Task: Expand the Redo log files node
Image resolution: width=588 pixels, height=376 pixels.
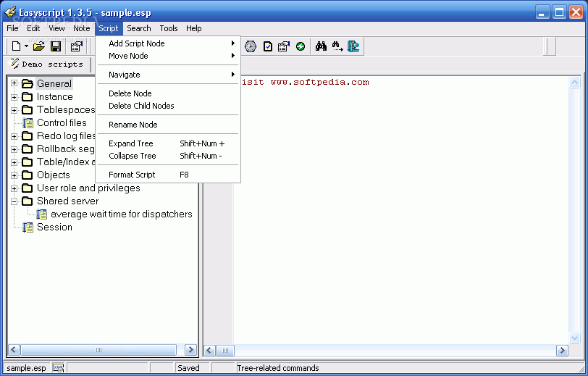Action: point(14,136)
